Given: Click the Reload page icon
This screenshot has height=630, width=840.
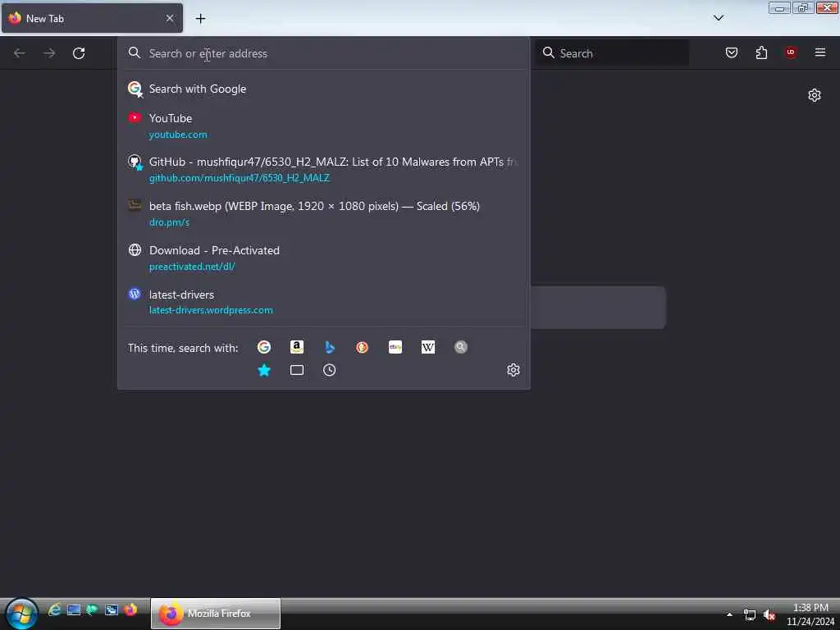Looking at the screenshot, I should click(x=79, y=53).
